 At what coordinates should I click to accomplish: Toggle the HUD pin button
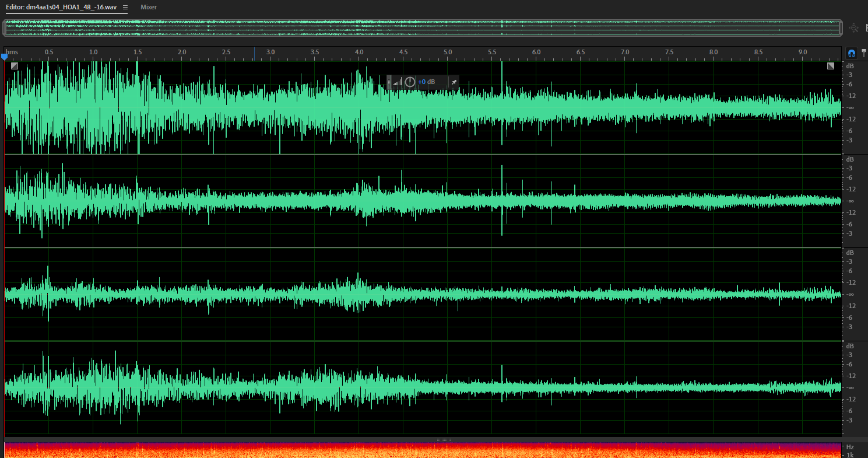click(454, 82)
